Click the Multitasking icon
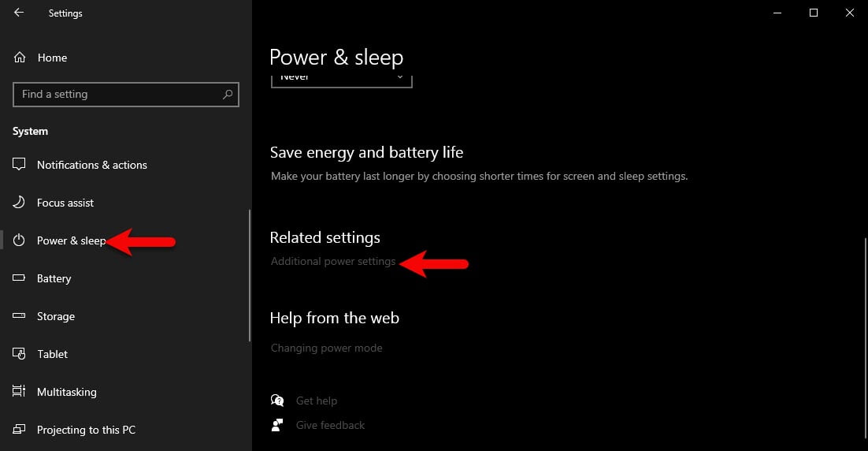This screenshot has height=451, width=868. 19,391
